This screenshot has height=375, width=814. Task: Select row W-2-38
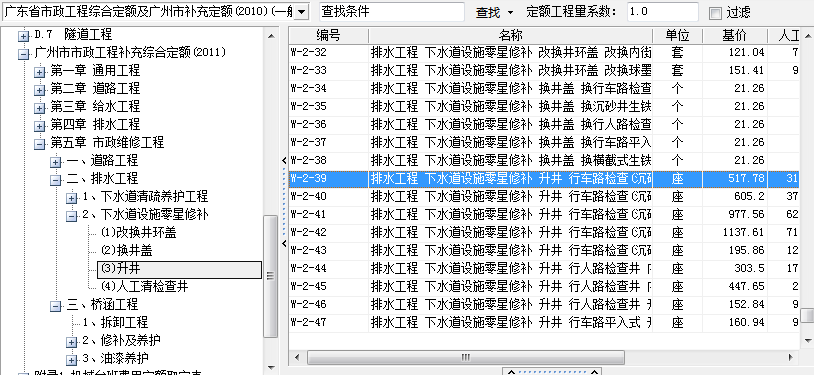tap(544, 160)
